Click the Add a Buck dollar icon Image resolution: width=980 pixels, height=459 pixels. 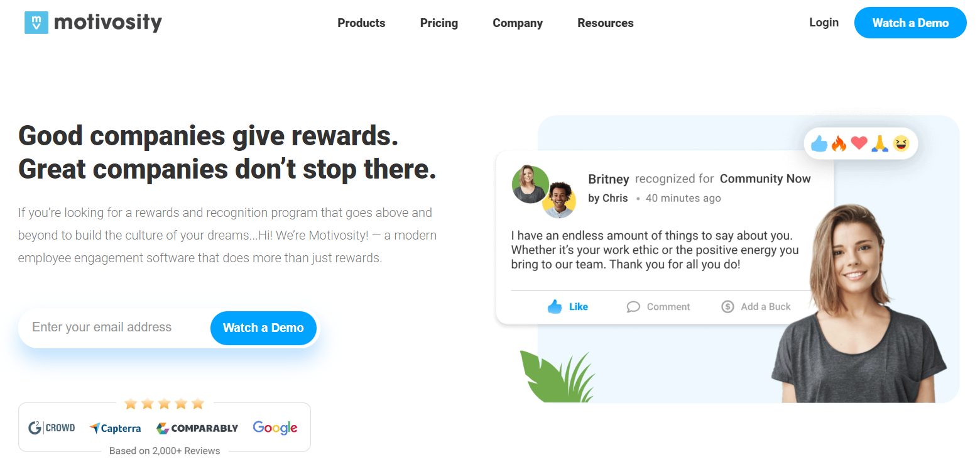coord(727,307)
